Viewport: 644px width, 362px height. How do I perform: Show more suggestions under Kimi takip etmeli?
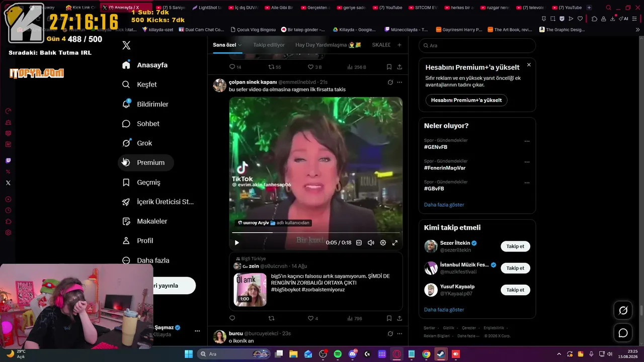coord(444,310)
